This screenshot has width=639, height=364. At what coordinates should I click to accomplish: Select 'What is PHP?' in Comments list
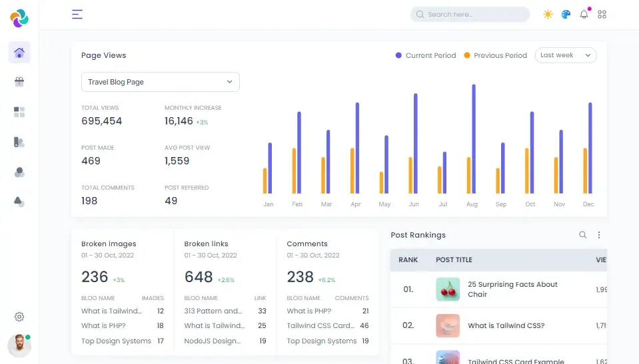(309, 311)
